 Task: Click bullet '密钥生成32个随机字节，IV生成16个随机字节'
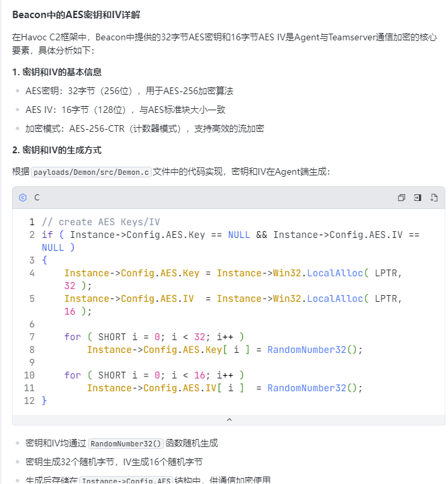tap(114, 462)
